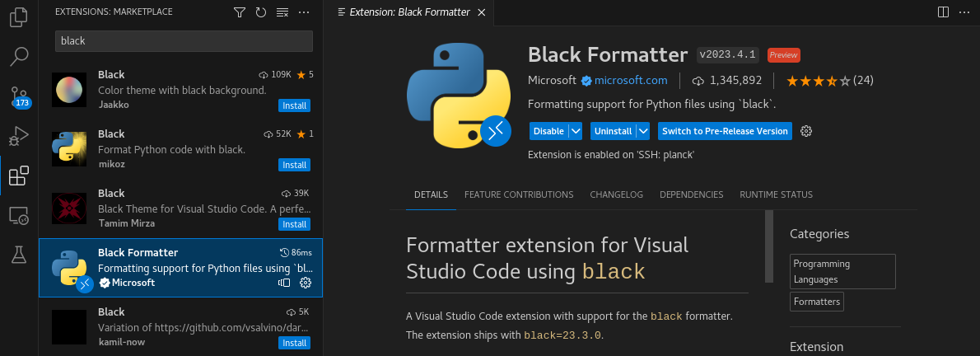
Task: Expand the Uninstall button dropdown arrow
Action: pos(643,131)
